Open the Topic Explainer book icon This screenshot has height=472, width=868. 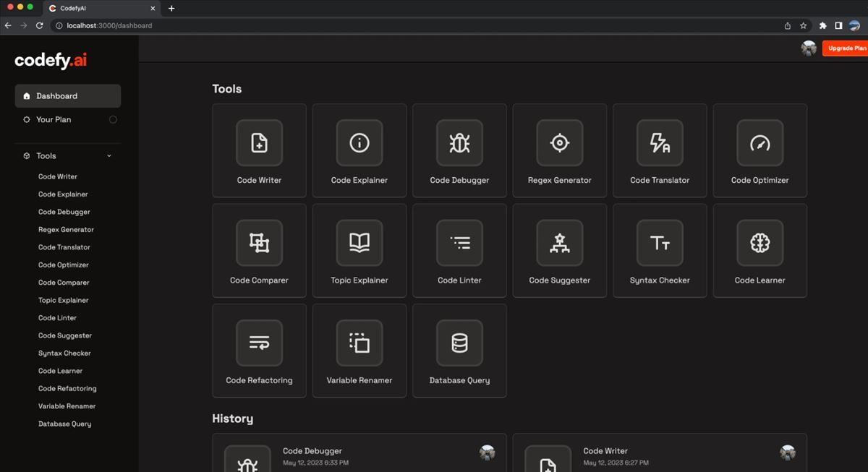tap(359, 243)
